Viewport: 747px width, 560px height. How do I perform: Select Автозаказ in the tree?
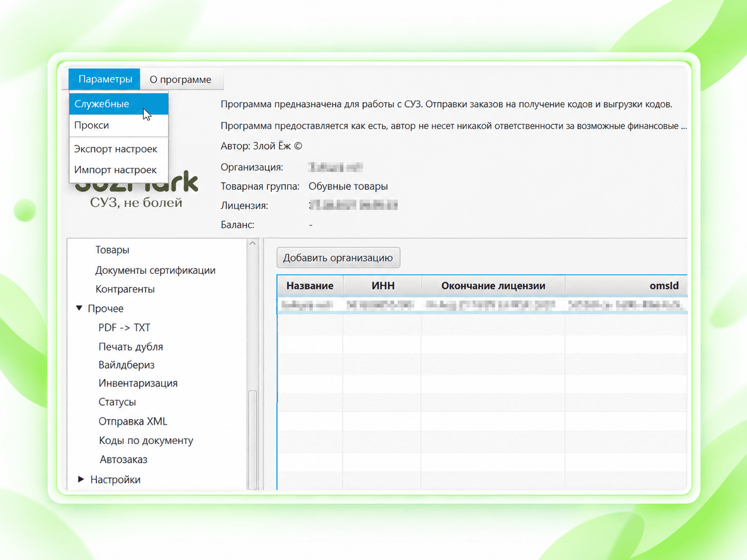point(123,459)
